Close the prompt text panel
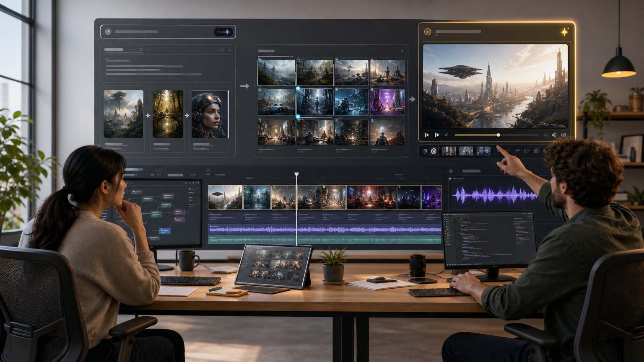The image size is (644, 362). pos(230,50)
